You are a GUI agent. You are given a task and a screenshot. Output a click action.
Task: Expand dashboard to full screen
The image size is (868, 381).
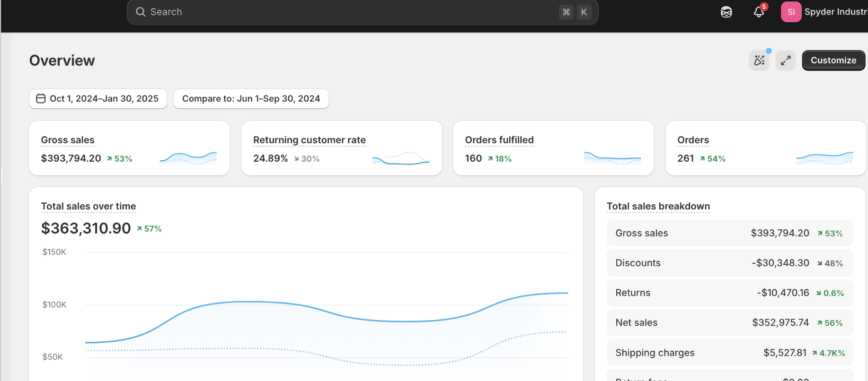(786, 61)
